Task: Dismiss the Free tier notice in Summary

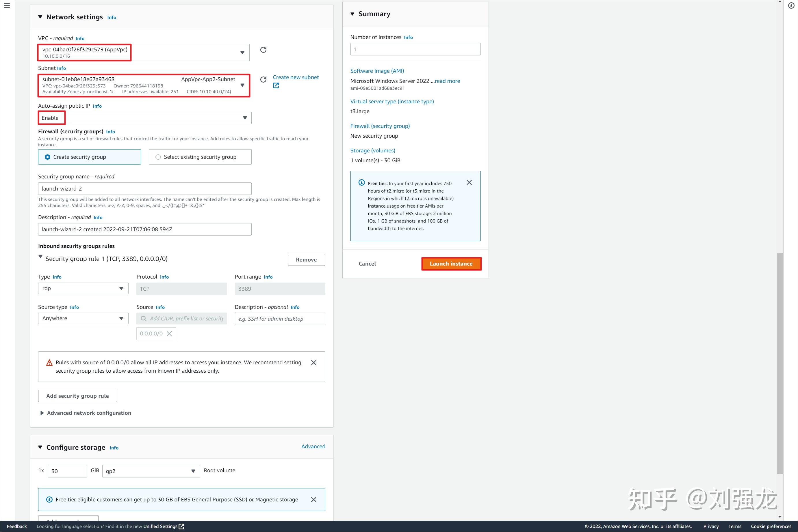Action: [x=469, y=182]
